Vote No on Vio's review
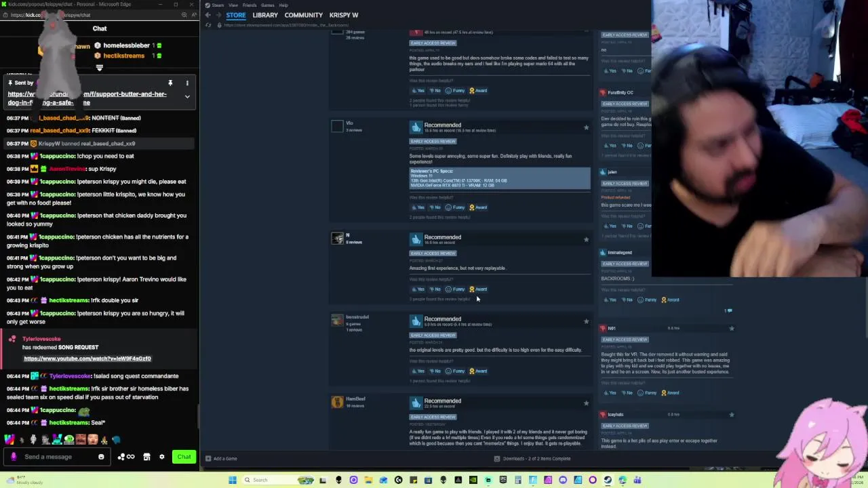 [x=435, y=207]
